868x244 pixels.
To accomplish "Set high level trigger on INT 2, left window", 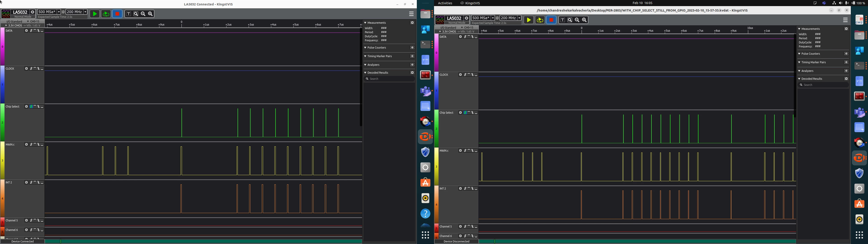I will pyautogui.click(x=35, y=183).
